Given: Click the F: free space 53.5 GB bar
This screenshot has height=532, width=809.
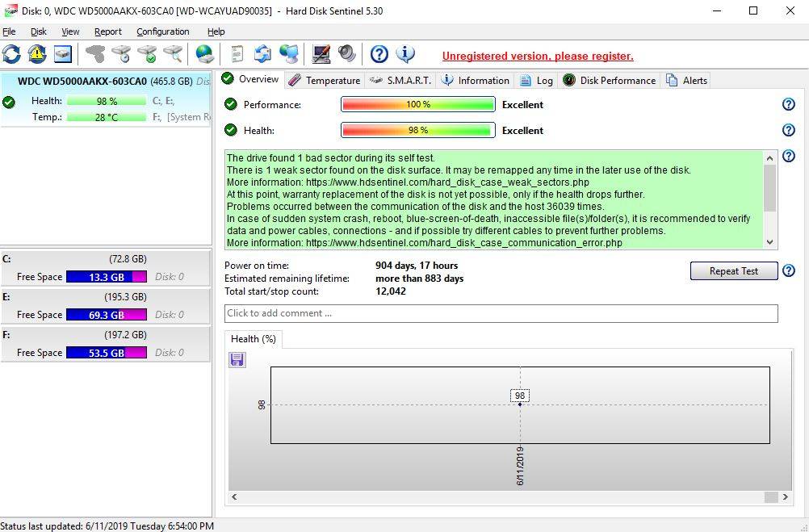Looking at the screenshot, I should 107,353.
